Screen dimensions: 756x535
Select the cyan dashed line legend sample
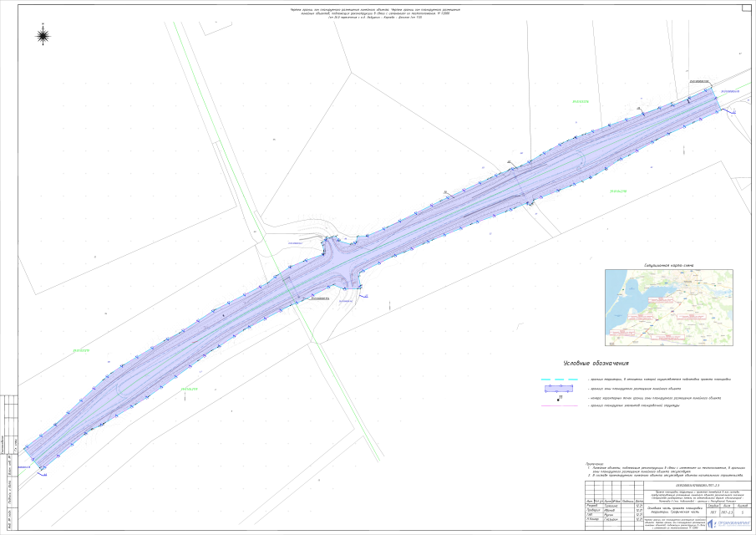pos(560,380)
